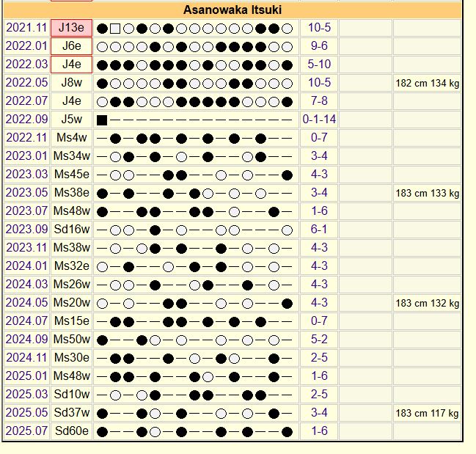Open the 2023.09 tournament link

tap(26, 229)
